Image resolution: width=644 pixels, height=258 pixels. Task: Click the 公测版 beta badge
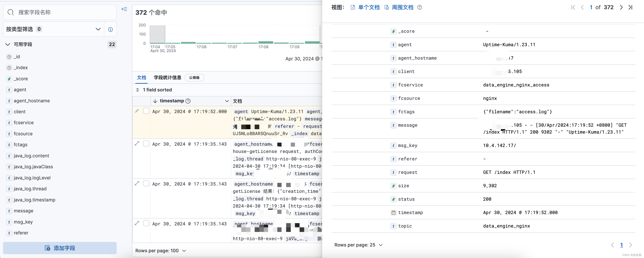[x=194, y=78]
